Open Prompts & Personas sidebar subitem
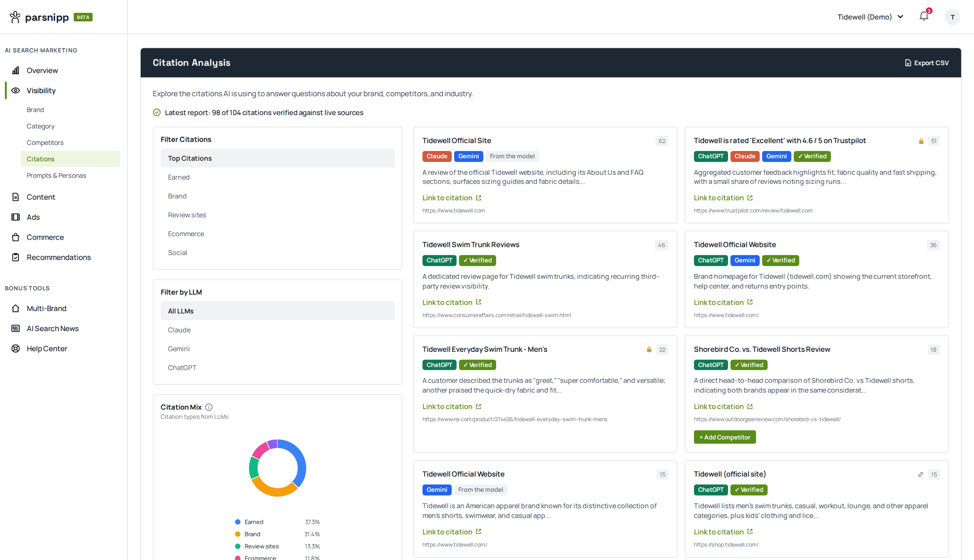974x560 pixels. [x=70, y=175]
